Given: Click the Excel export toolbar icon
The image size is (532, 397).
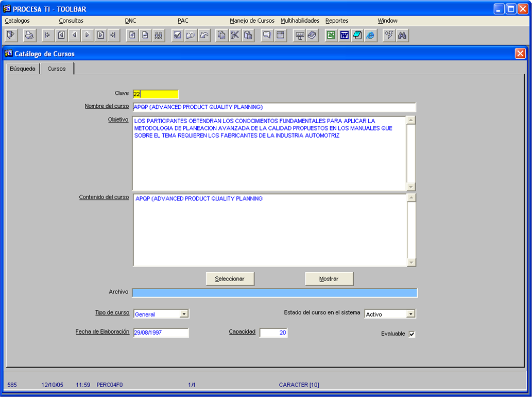Looking at the screenshot, I should [x=331, y=35].
